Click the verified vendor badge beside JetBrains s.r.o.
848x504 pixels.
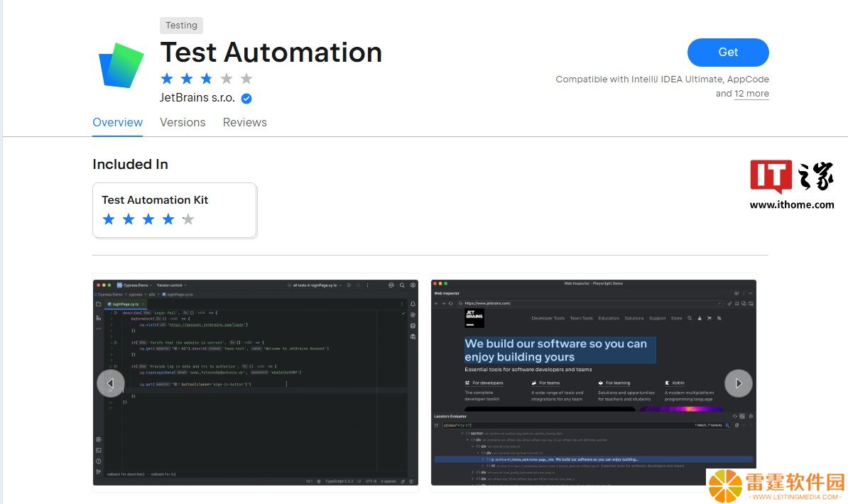coord(246,99)
